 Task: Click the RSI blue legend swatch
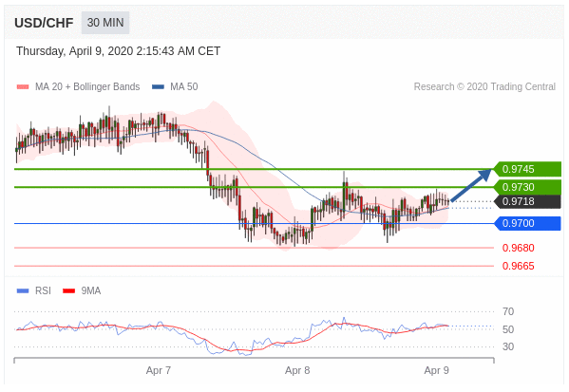[23, 290]
